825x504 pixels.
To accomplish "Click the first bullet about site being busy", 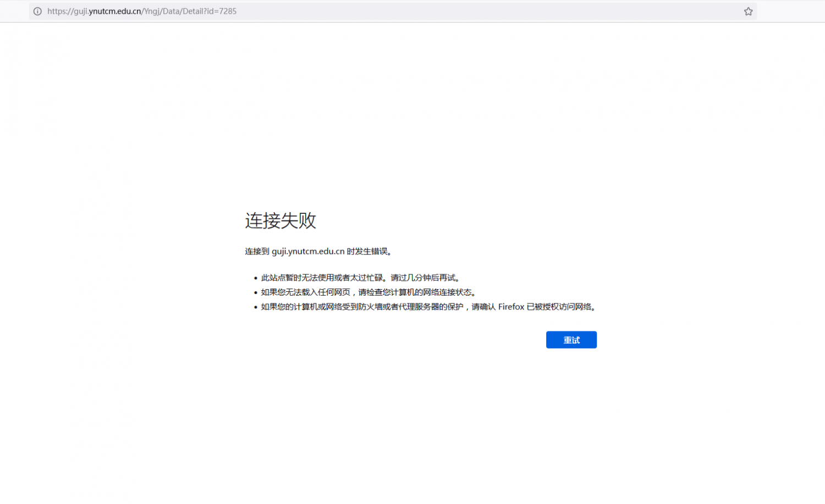I will (x=360, y=278).
